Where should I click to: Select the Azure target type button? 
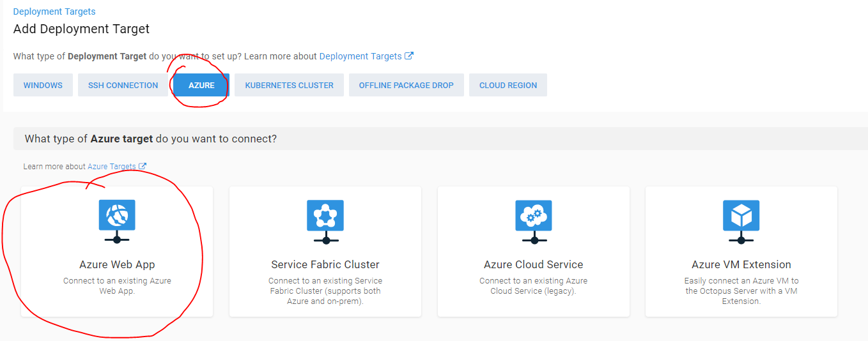pos(201,85)
